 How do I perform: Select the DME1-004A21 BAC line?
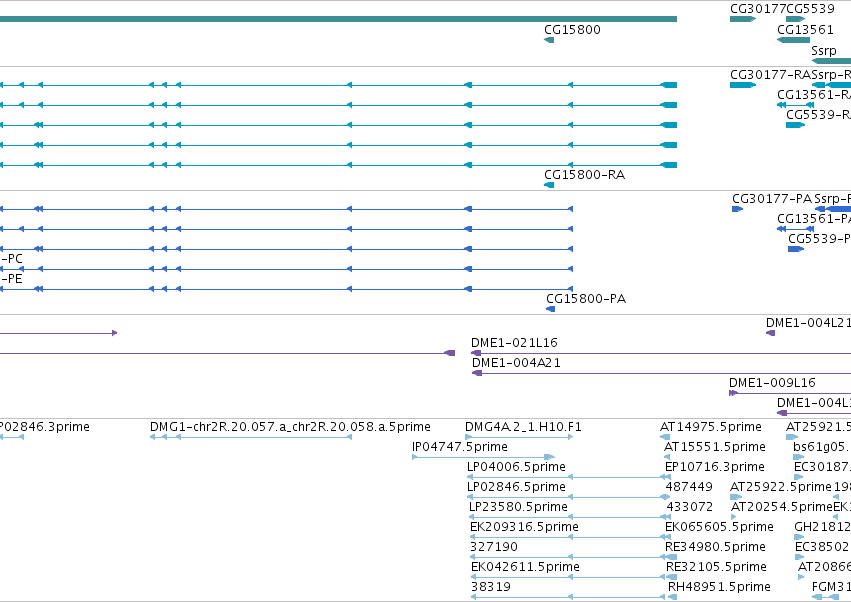pyautogui.click(x=662, y=373)
